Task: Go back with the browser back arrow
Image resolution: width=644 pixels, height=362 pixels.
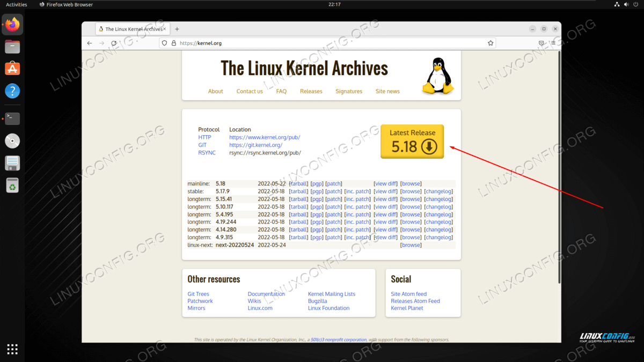Action: (90, 43)
